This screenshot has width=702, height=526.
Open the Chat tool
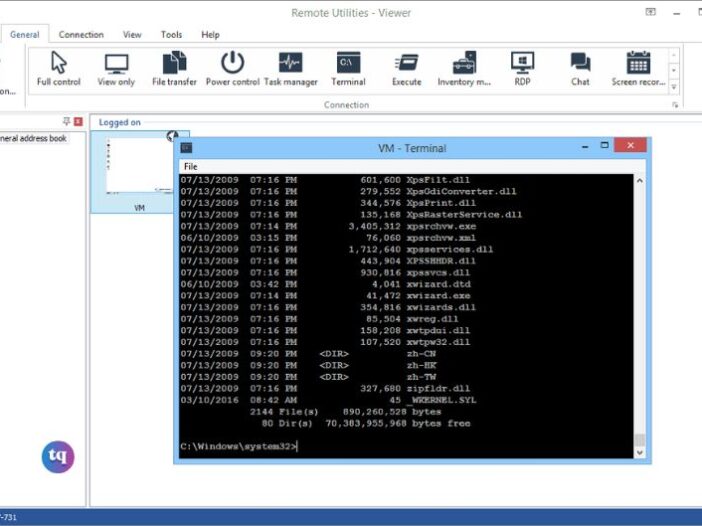point(580,69)
